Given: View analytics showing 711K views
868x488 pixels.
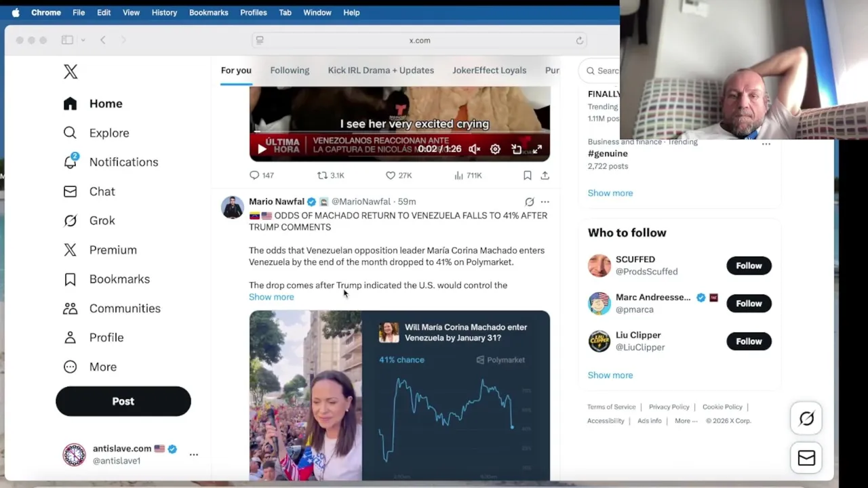Looking at the screenshot, I should [468, 175].
